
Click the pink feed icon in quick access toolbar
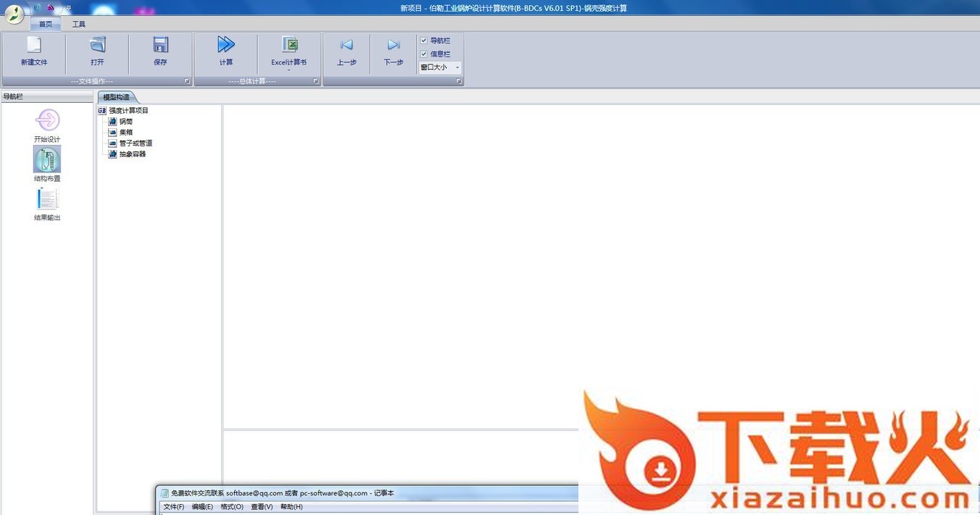tap(51, 7)
